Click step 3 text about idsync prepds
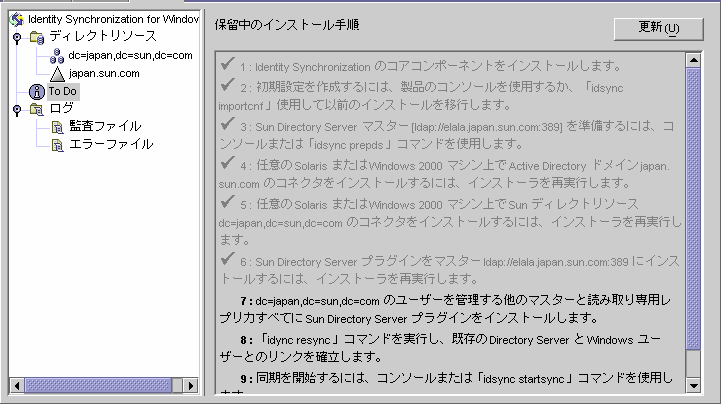 (x=446, y=136)
